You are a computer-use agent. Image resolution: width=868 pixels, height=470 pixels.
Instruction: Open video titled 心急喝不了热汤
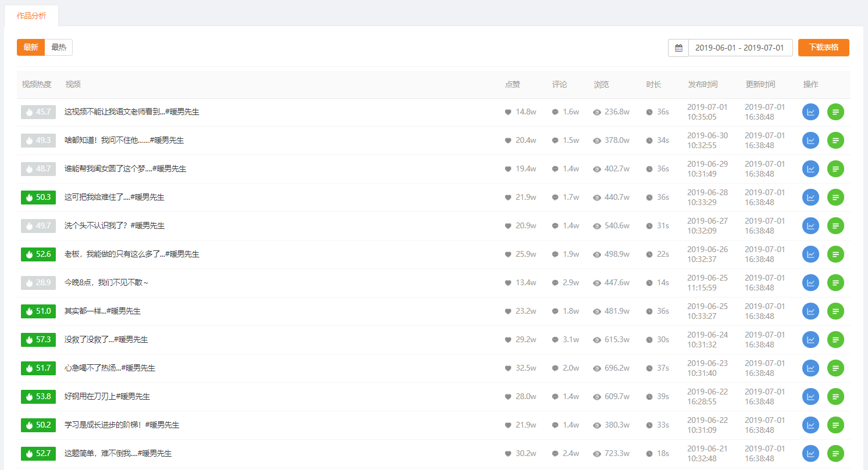point(110,368)
